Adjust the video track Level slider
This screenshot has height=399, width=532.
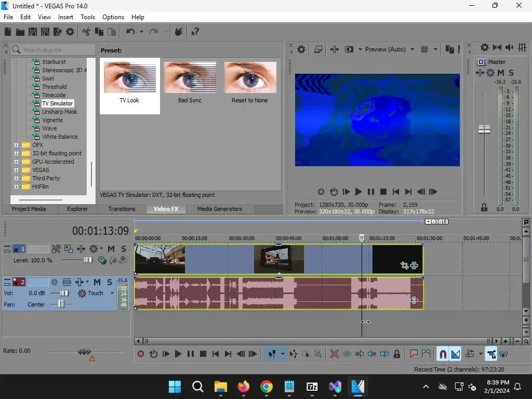tap(88, 260)
